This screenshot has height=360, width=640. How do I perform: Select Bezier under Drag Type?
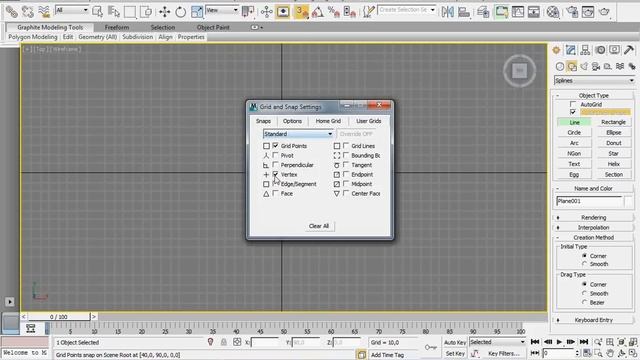[584, 302]
